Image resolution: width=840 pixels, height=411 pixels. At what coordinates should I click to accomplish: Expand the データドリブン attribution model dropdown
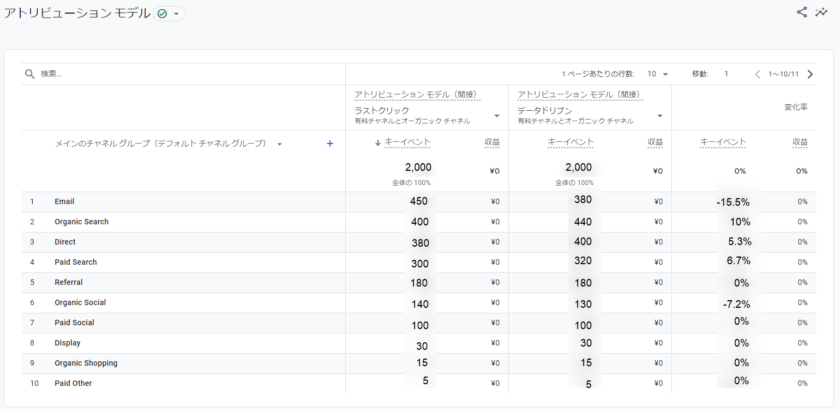(x=659, y=115)
